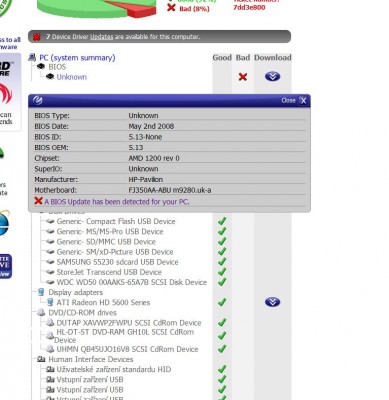Select PC (system summary) tree node
This screenshot has height=400, width=389.
pos(77,58)
